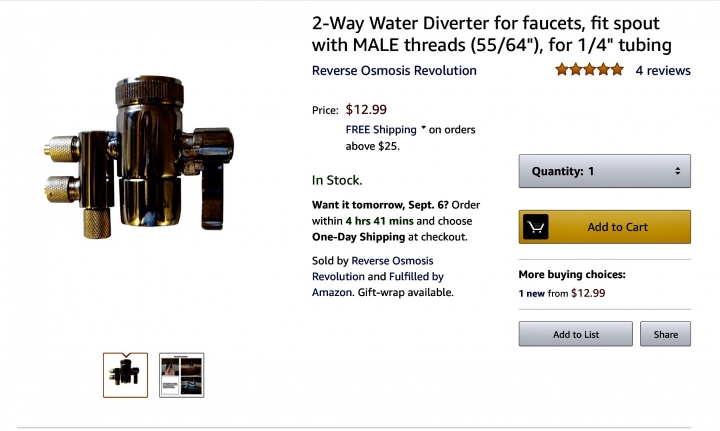Open the '1 new' buying choices link
Image resolution: width=720 pixels, height=431 pixels.
[533, 294]
